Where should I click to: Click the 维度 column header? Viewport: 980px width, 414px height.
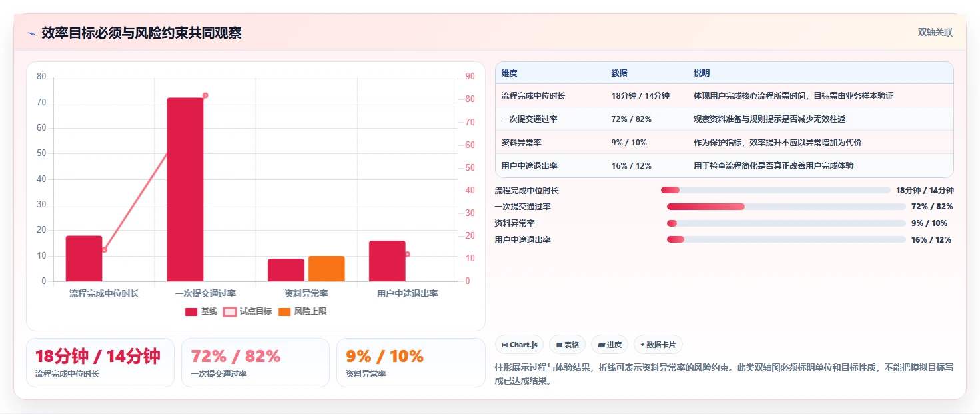pos(510,73)
